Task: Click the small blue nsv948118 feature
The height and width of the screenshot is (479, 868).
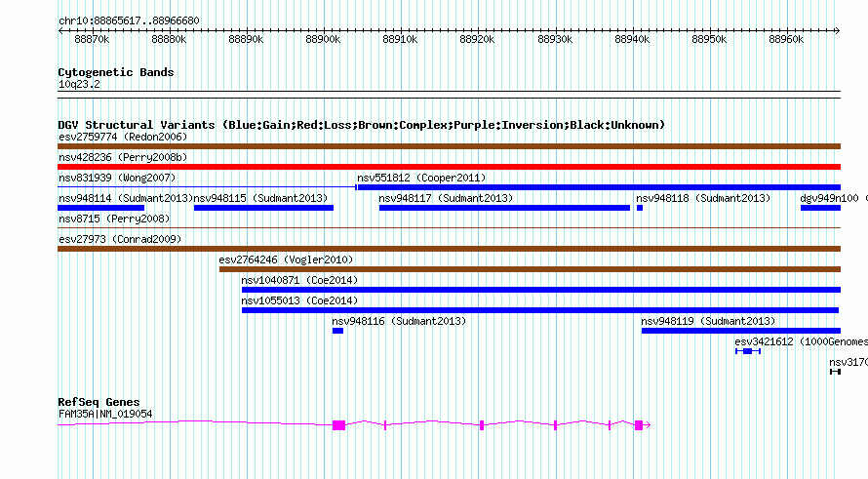Action: [640, 208]
